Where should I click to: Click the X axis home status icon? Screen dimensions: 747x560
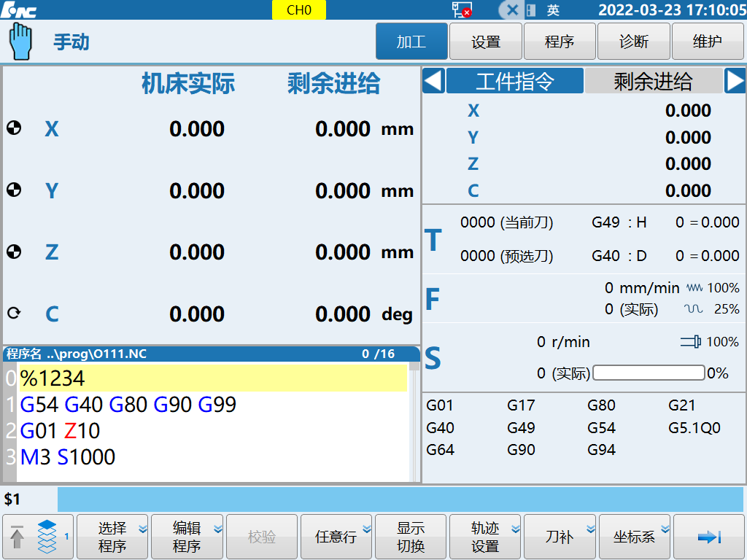point(13,128)
